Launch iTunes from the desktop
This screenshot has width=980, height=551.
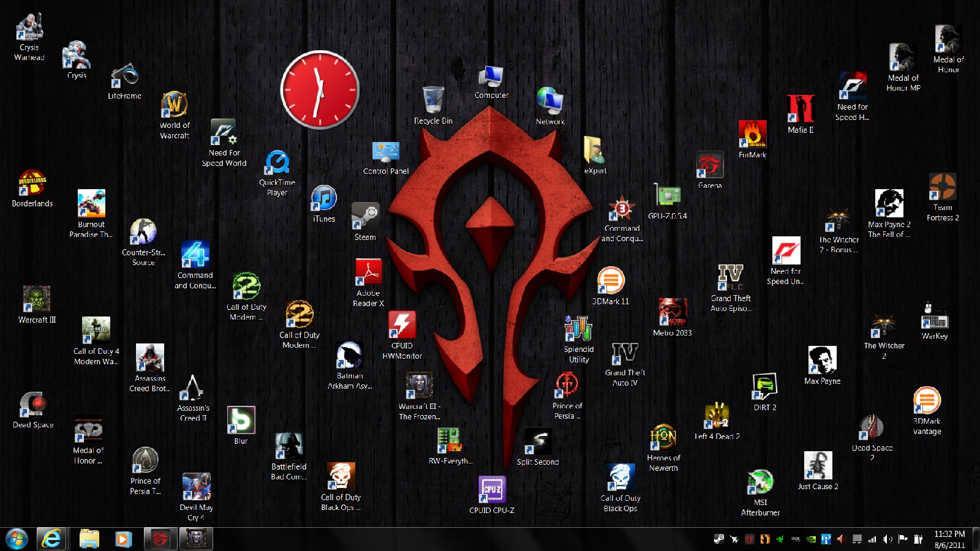pyautogui.click(x=324, y=204)
